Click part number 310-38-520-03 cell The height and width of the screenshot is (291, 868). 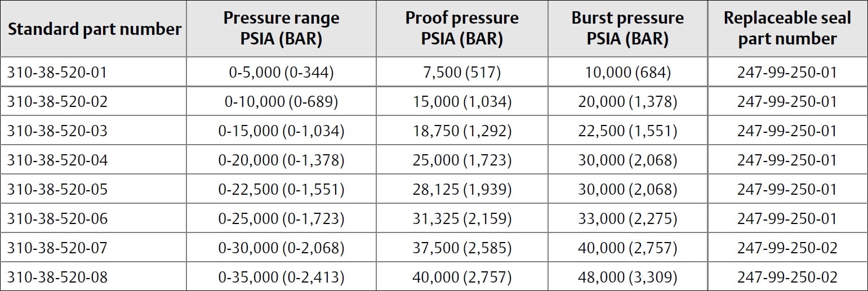[57, 131]
